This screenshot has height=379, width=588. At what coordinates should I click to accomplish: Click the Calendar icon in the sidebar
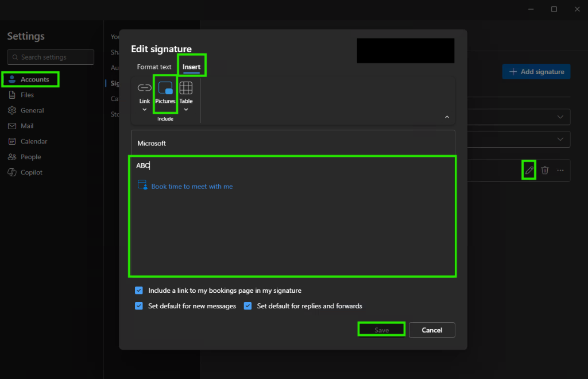[x=12, y=141]
